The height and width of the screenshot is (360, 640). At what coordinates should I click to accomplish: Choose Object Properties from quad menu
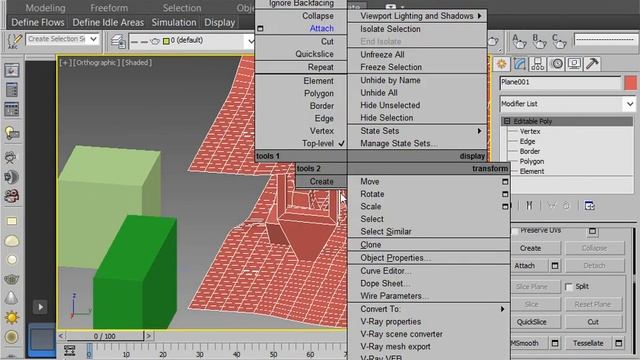[395, 258]
